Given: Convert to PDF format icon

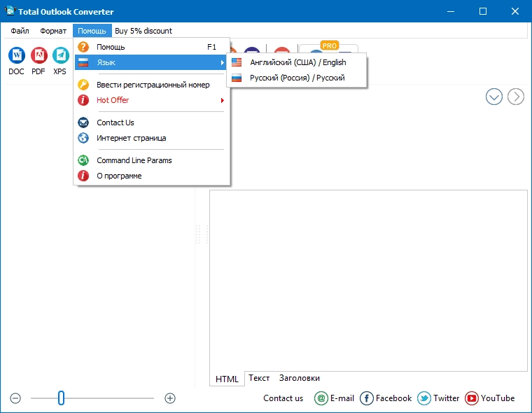Looking at the screenshot, I should [39, 56].
